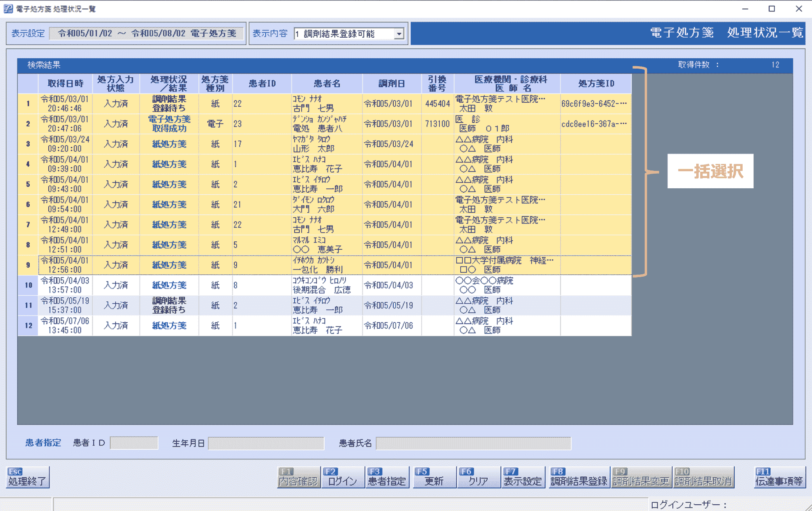Open F11 伝達事項等

pyautogui.click(x=779, y=477)
